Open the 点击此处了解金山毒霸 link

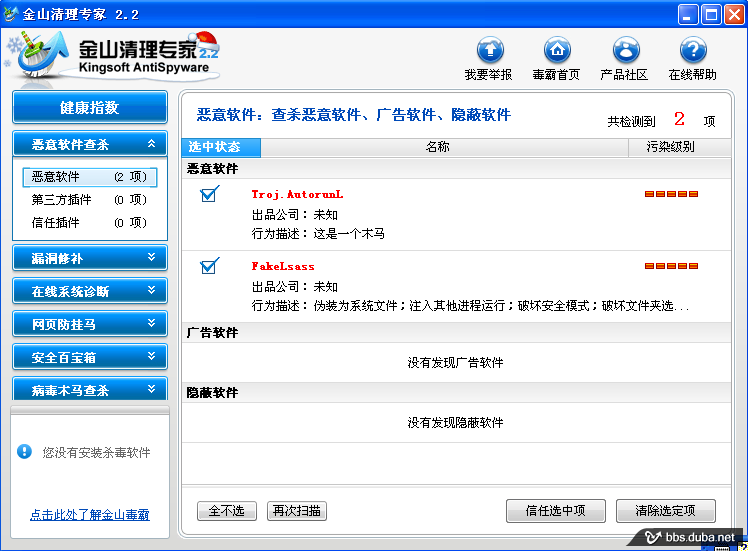[90, 515]
